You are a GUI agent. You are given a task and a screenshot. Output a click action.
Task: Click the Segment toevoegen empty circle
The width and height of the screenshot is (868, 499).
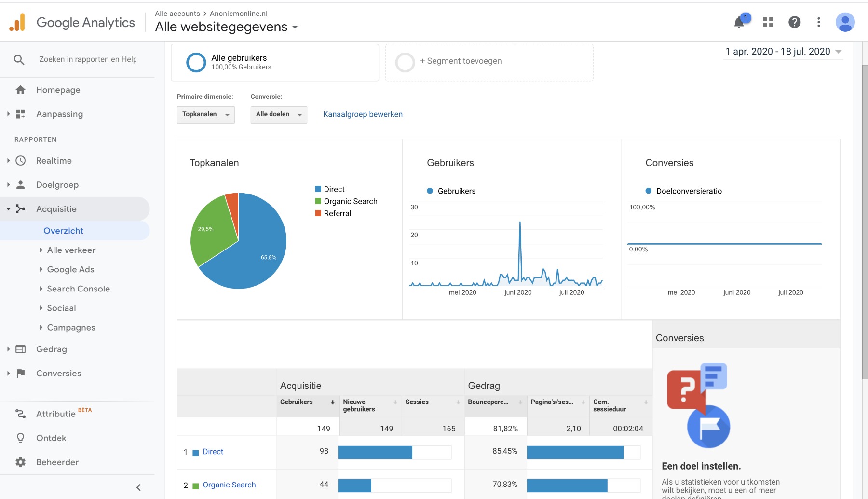[x=405, y=62]
